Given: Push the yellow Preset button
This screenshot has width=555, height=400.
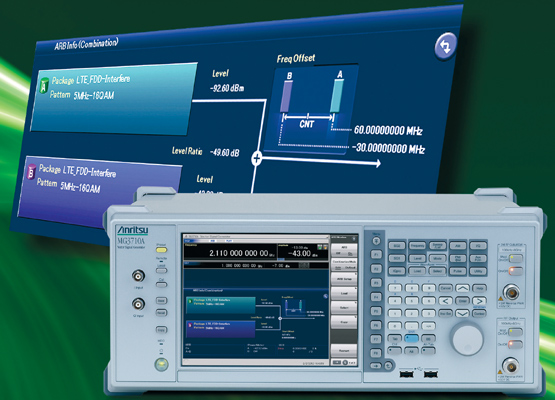Looking at the screenshot, I should point(161,250).
